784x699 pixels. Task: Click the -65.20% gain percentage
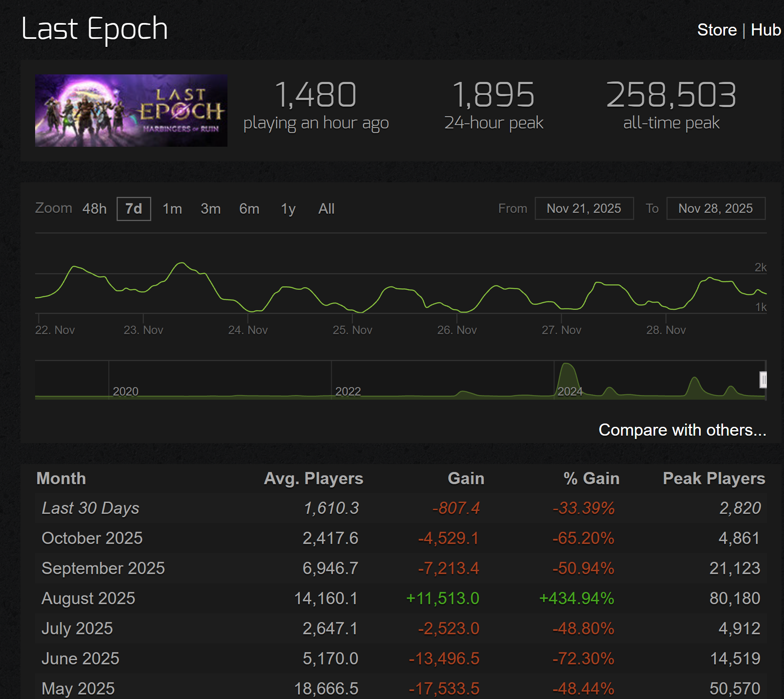pyautogui.click(x=584, y=538)
